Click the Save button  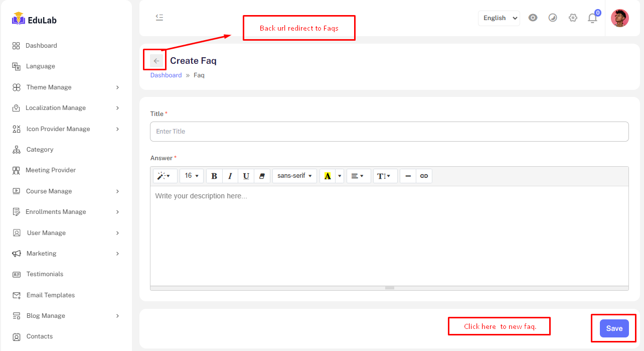point(614,328)
